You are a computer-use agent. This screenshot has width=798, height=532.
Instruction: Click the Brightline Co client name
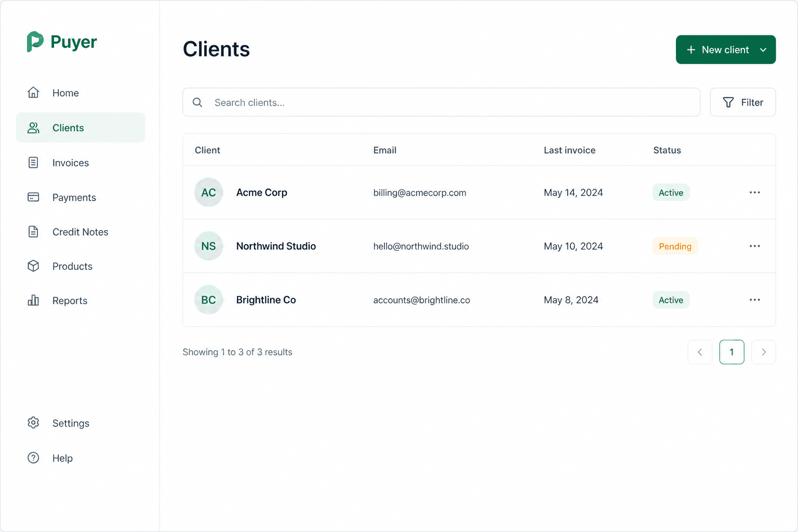(x=266, y=300)
